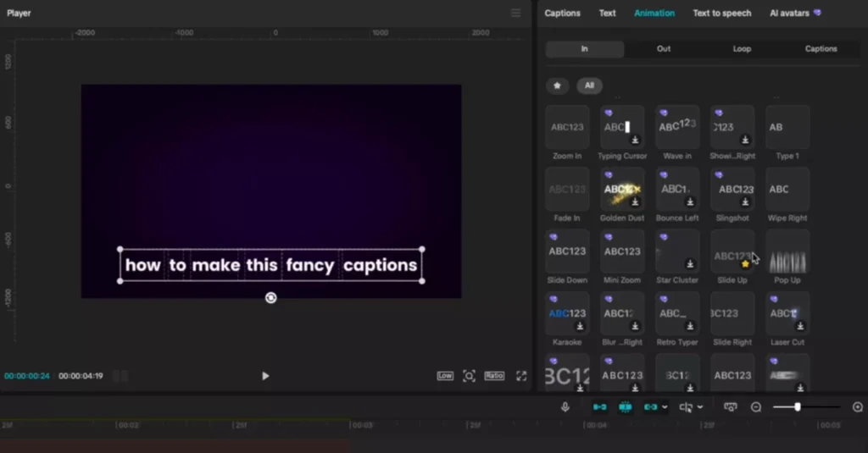The width and height of the screenshot is (868, 453).
Task: Expand the linkage options dropdown arrow
Action: pos(664,407)
